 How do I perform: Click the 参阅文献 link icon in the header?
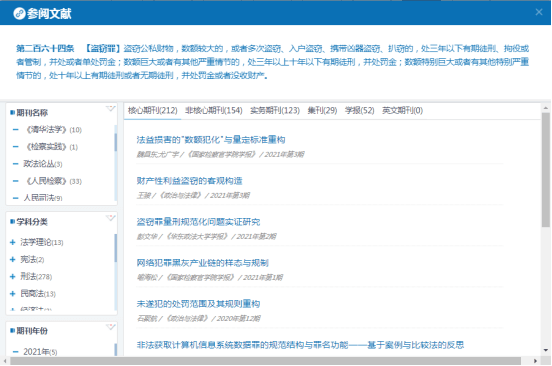[19, 13]
